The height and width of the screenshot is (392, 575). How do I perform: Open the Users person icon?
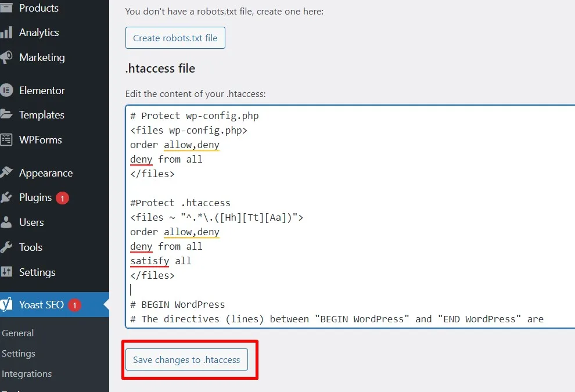point(6,222)
